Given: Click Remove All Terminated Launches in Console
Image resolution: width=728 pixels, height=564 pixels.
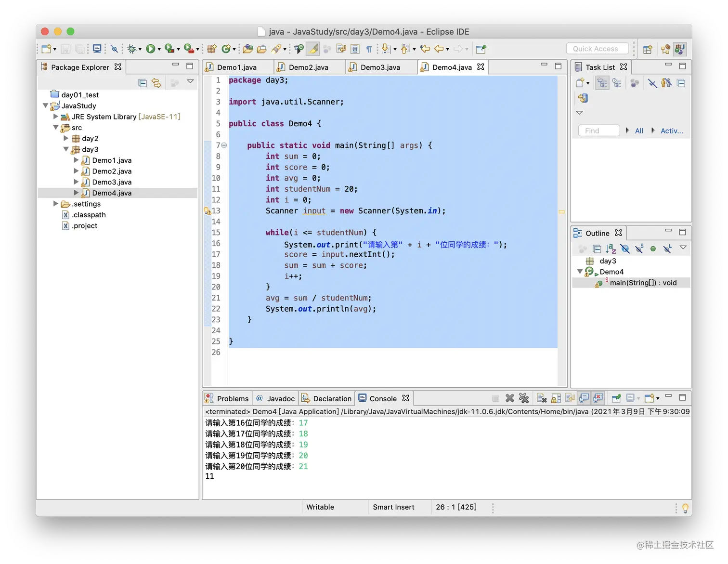Looking at the screenshot, I should tap(524, 398).
